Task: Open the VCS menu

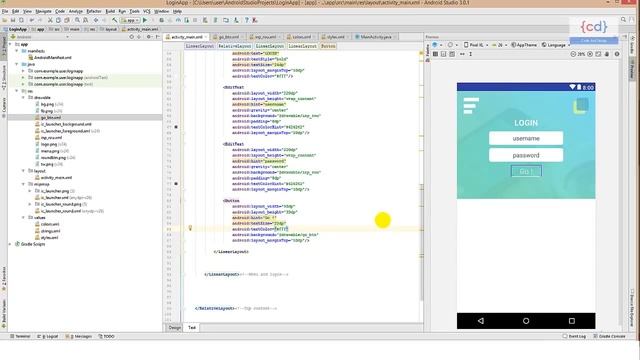Action: coord(147,11)
